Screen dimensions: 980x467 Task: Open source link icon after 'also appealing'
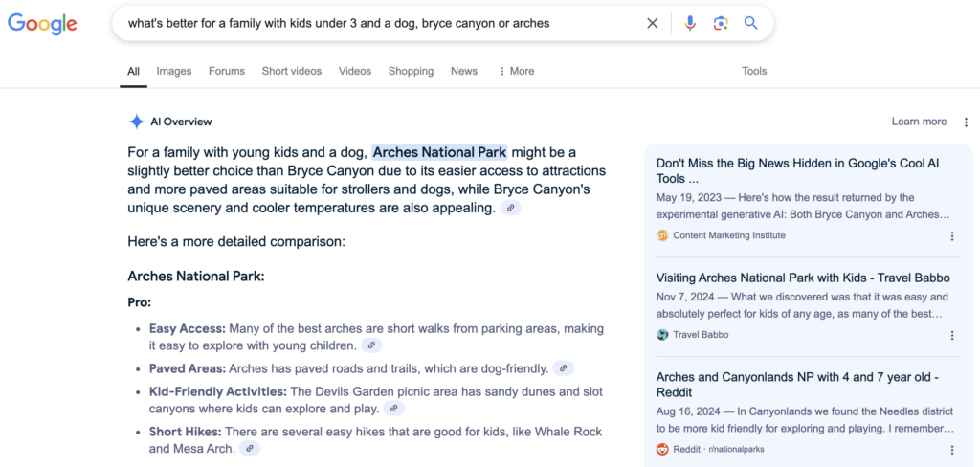(511, 209)
